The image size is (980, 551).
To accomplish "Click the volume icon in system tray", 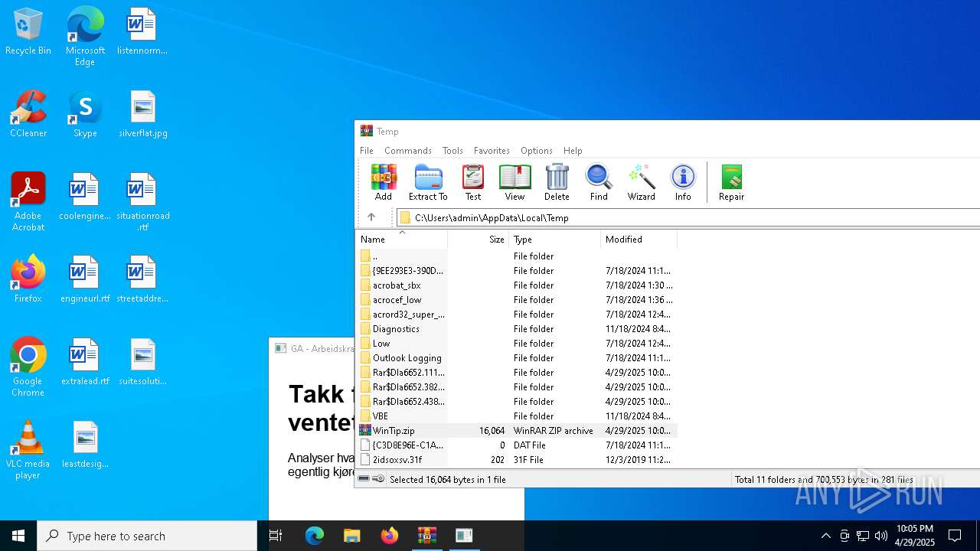I will point(881,536).
